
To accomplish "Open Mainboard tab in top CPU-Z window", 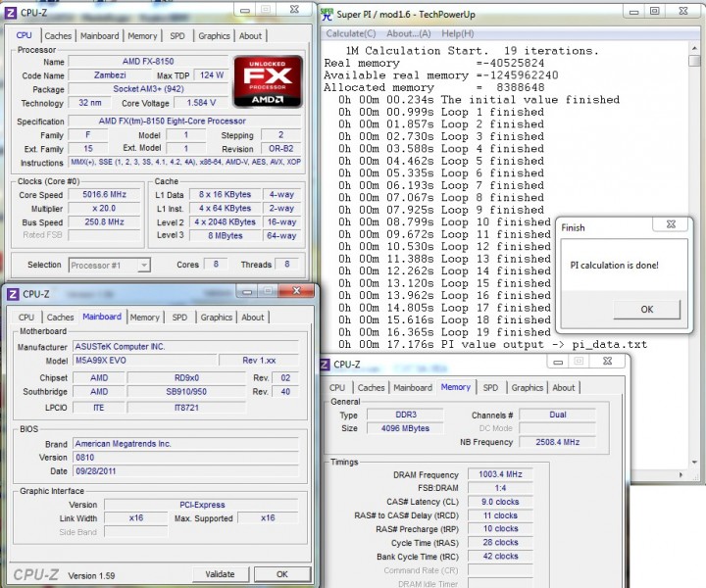I will pos(99,36).
